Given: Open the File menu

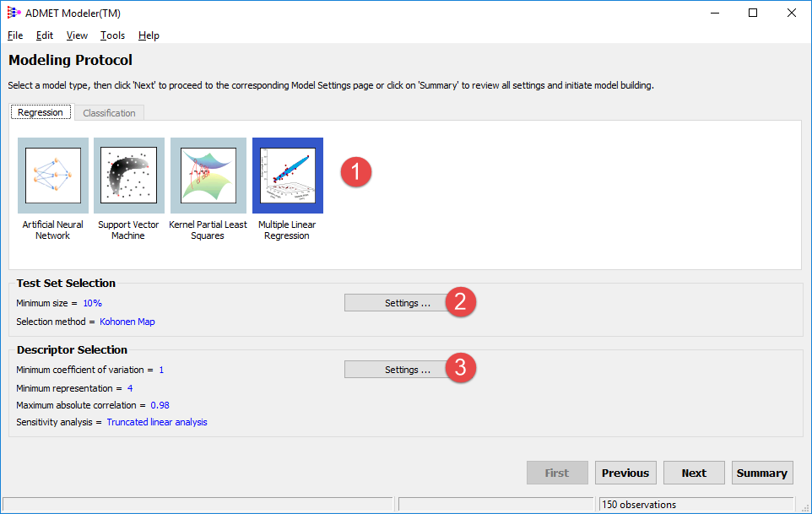Looking at the screenshot, I should pyautogui.click(x=15, y=35).
